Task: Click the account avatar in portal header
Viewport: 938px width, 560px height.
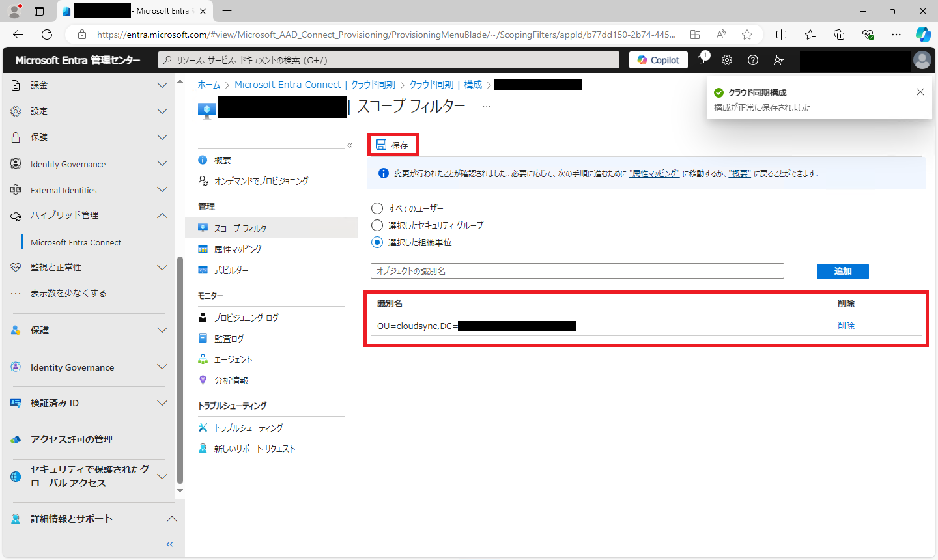Action: click(x=922, y=60)
